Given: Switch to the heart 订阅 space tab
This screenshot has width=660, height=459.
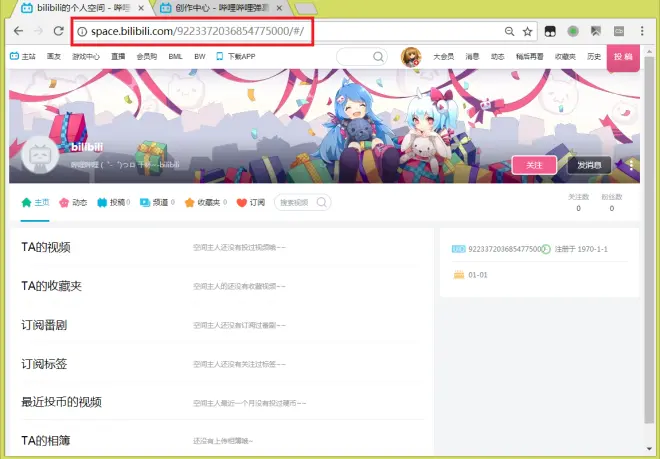Looking at the screenshot, I should click(x=251, y=203).
